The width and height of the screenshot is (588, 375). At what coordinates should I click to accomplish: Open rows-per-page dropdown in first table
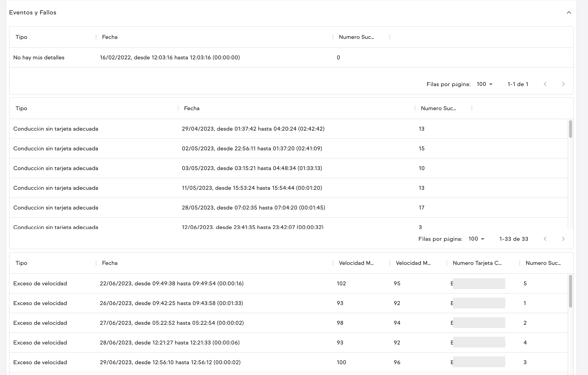point(485,84)
